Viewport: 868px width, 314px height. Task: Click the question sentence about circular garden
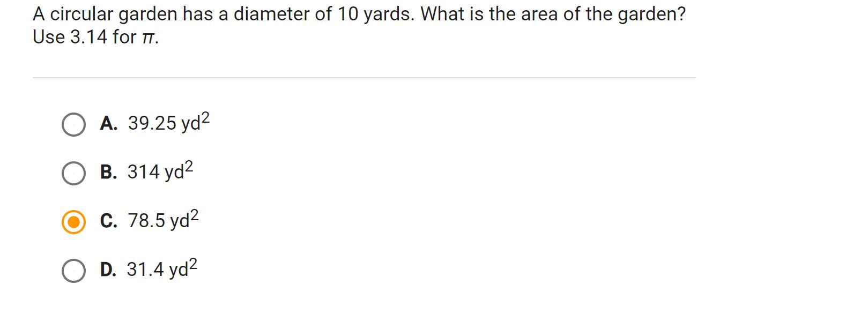tap(359, 14)
